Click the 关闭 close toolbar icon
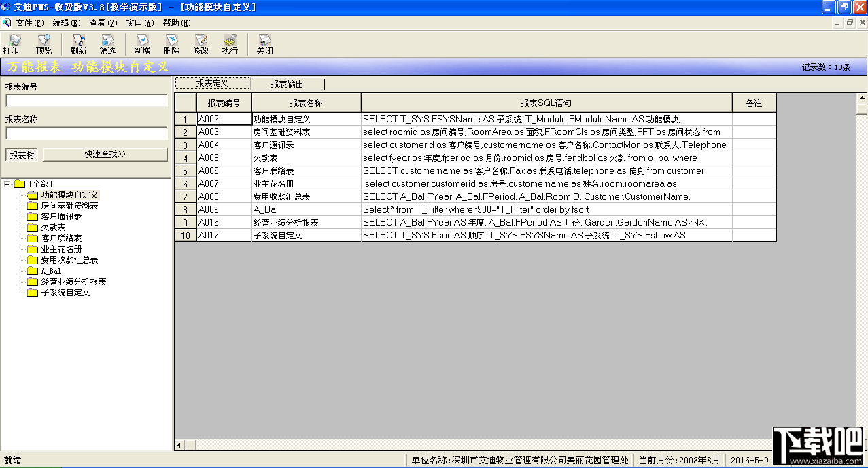The width and height of the screenshot is (868, 468). [264, 45]
